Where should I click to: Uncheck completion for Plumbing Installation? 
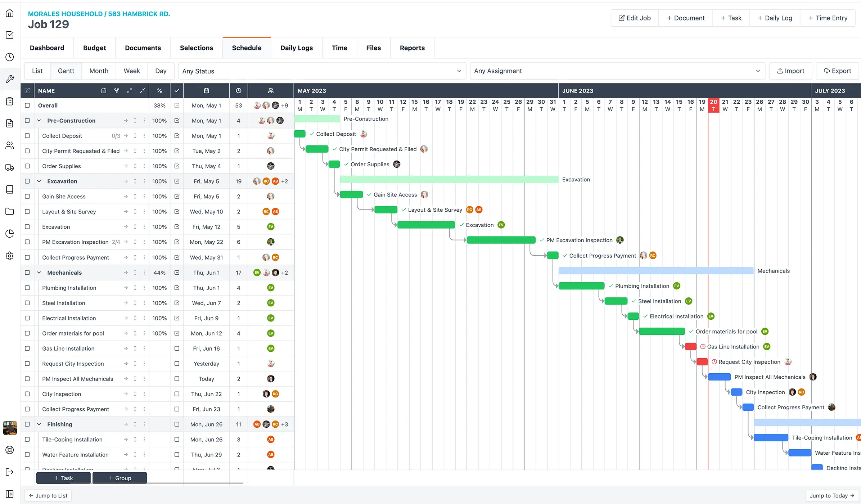[x=177, y=288]
